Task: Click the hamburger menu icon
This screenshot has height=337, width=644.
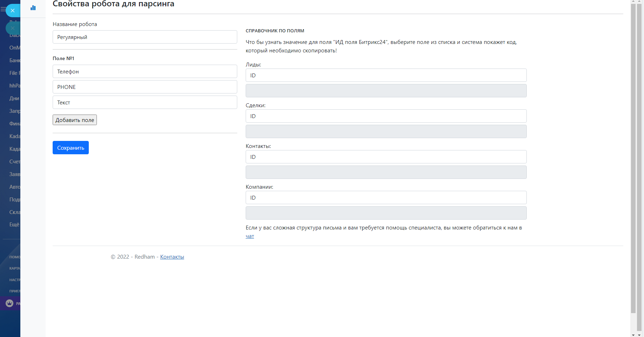Action: coord(3,9)
